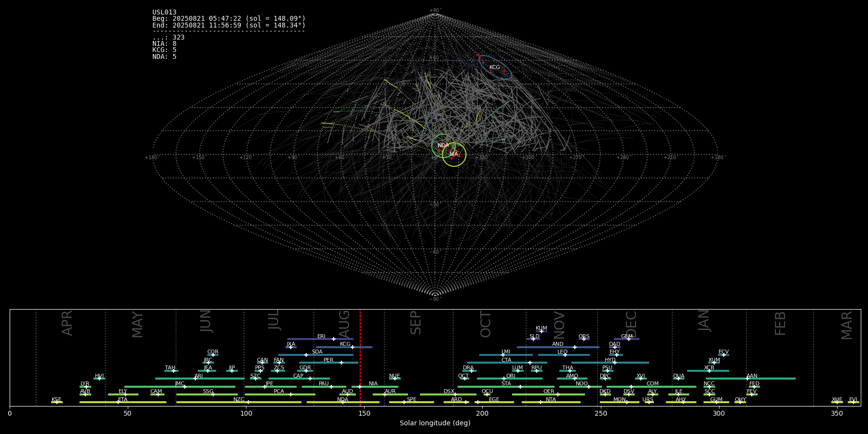The height and width of the screenshot is (434, 868).
Task: Click the QUA shower label in timeline
Action: 678,376
